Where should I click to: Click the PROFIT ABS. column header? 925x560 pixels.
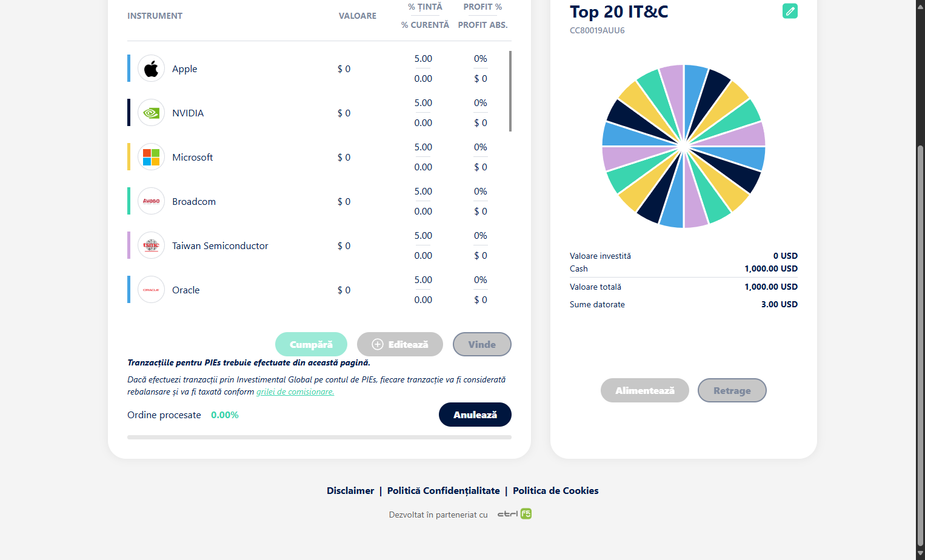(483, 25)
